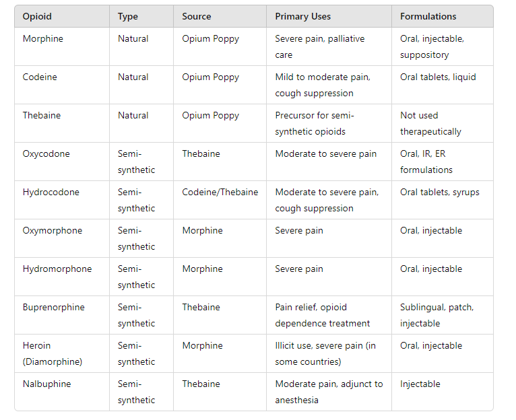Click the Formulations column header
The image size is (516, 420).
(x=428, y=16)
